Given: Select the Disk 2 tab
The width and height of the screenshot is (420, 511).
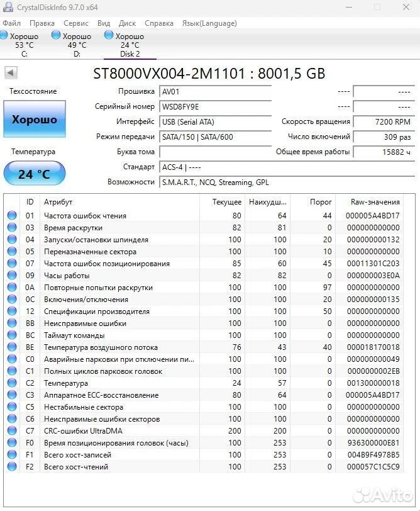Looking at the screenshot, I should click(x=130, y=45).
